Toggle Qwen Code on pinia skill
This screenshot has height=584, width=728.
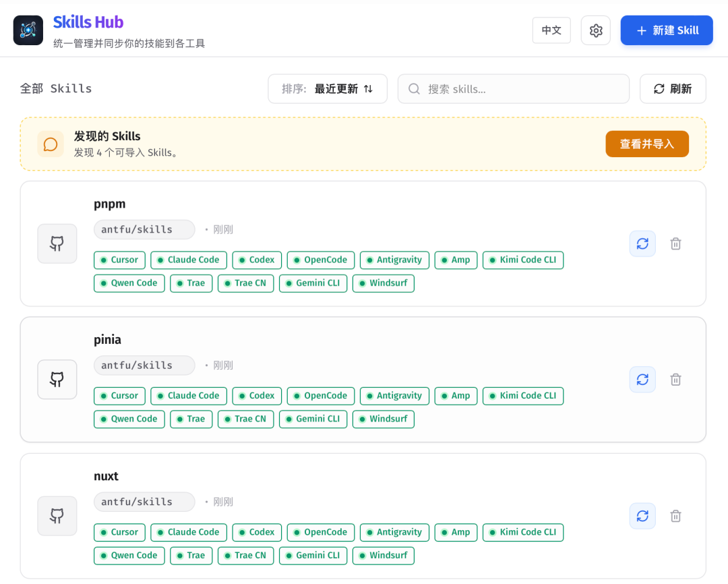129,419
